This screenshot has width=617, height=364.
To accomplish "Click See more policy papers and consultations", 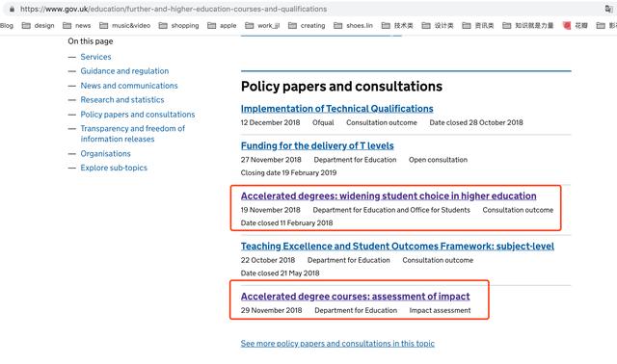I will click(x=337, y=344).
